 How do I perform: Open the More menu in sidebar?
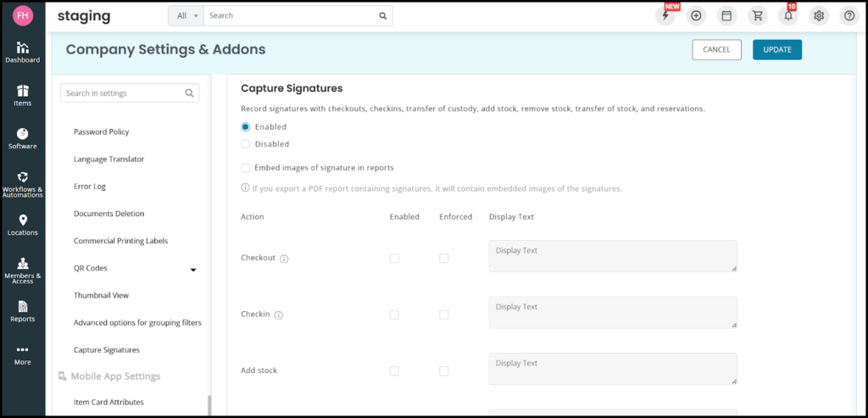click(x=23, y=354)
